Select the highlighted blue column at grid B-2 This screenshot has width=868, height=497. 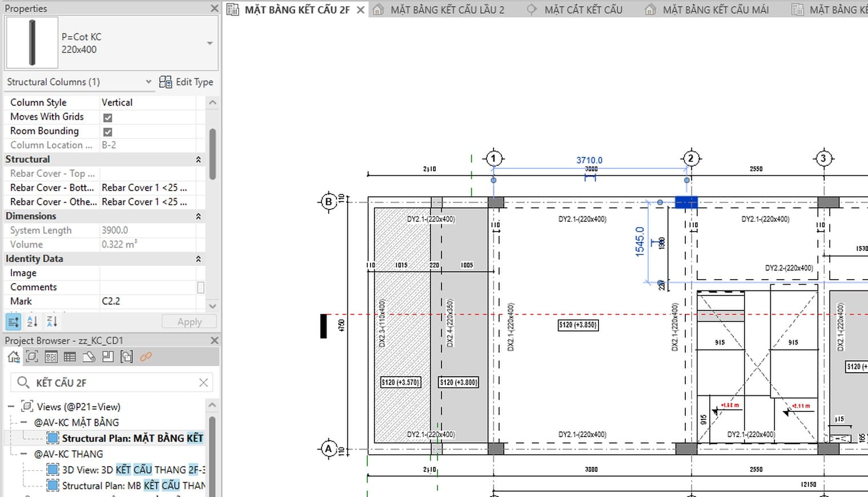(686, 202)
